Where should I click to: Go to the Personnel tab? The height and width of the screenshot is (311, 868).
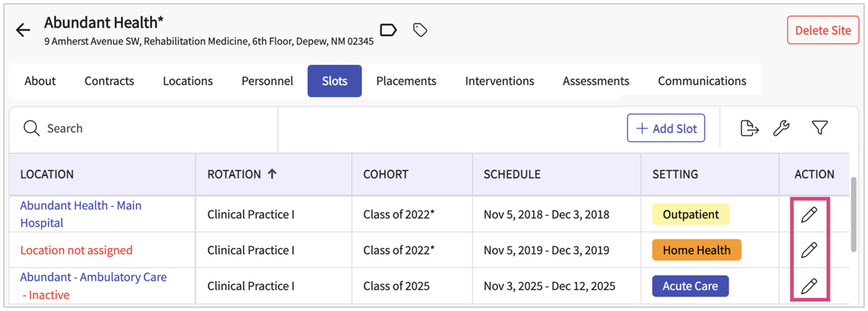[267, 81]
